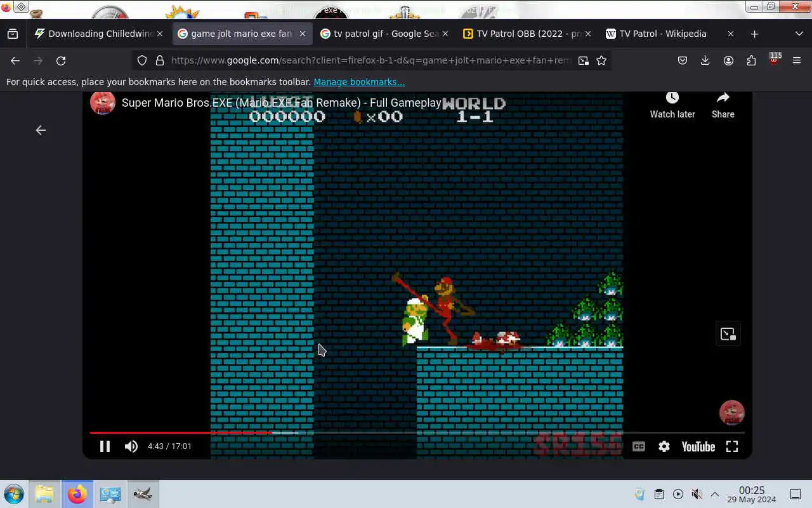Reload the current page
Screen dimensions: 812x508
(x=61, y=60)
